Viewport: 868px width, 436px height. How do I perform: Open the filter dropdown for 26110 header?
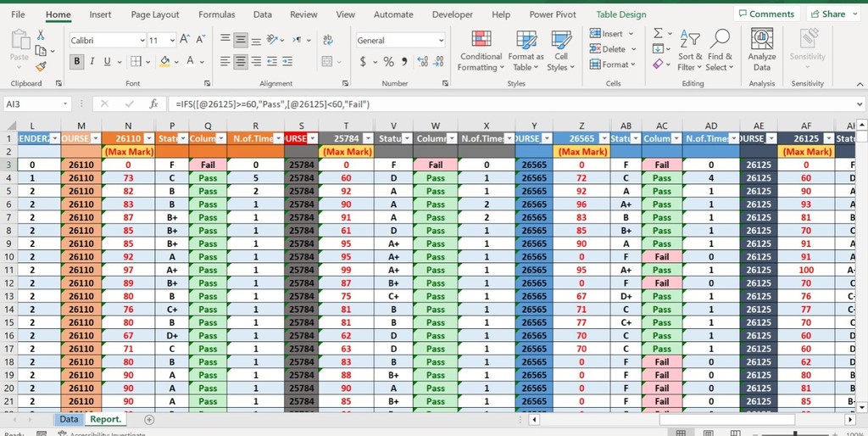(x=147, y=138)
